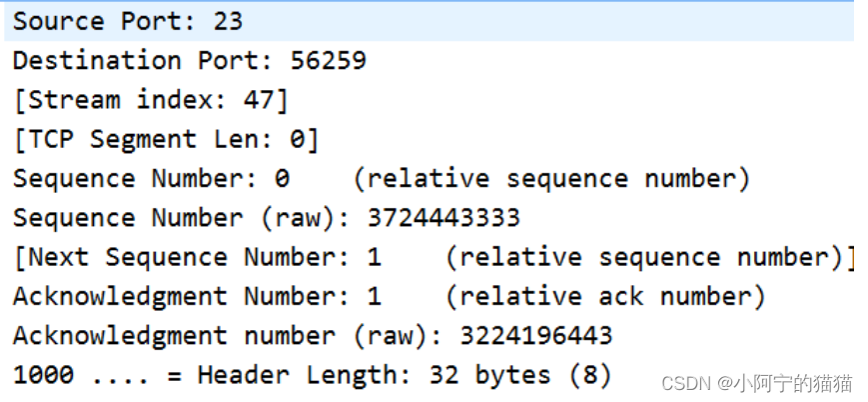This screenshot has height=402, width=868.
Task: Click Acknowledgment number (raw) row
Action: tap(430, 336)
